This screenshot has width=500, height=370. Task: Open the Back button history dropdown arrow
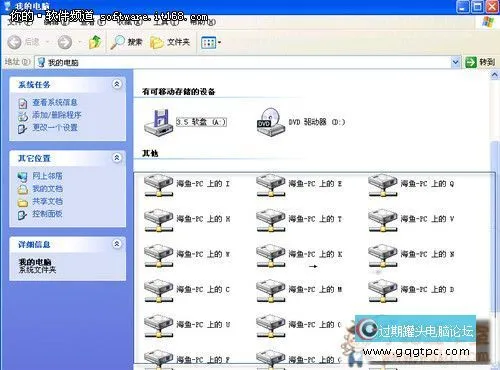pos(48,42)
